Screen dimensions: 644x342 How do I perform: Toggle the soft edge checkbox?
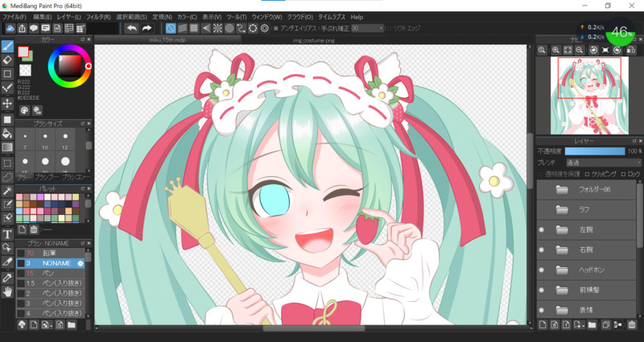pos(389,28)
